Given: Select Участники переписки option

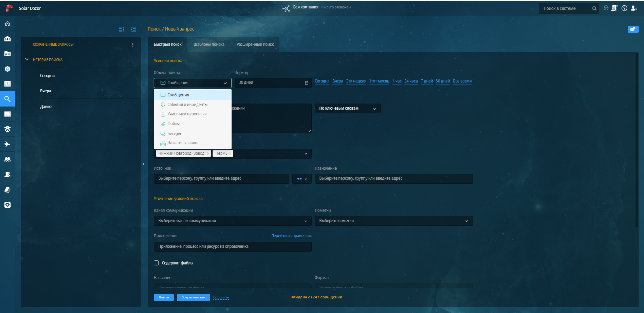Looking at the screenshot, I should point(193,114).
